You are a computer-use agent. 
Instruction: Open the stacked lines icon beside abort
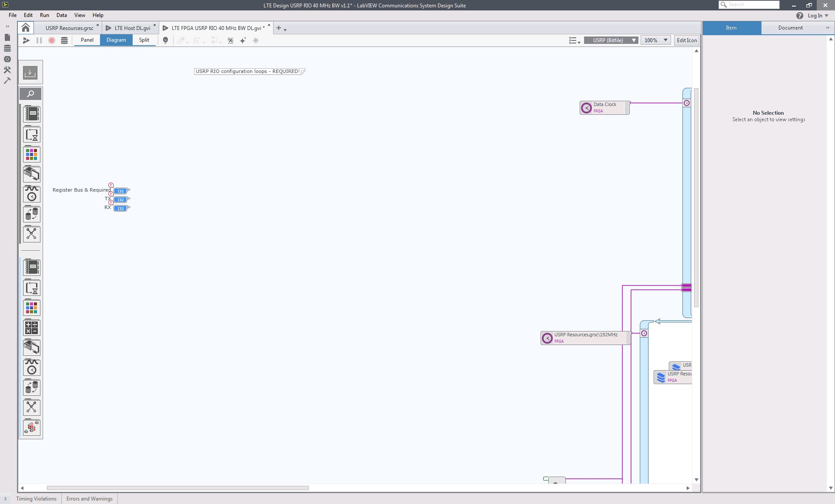[64, 40]
